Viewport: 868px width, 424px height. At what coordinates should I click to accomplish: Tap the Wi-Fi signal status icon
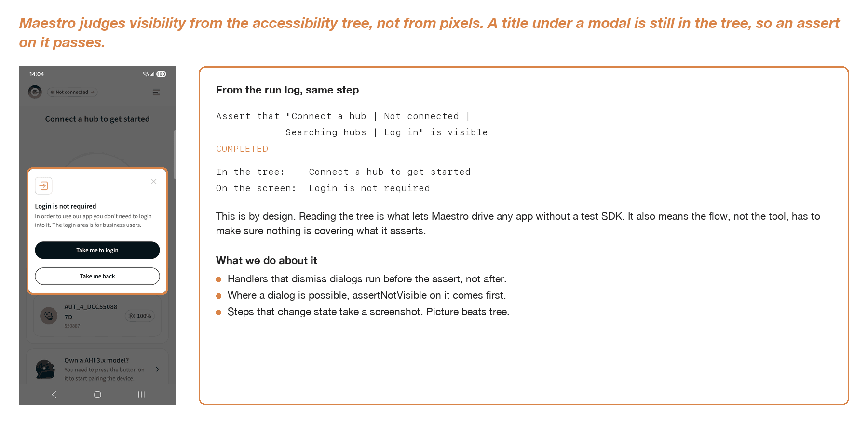(x=146, y=74)
